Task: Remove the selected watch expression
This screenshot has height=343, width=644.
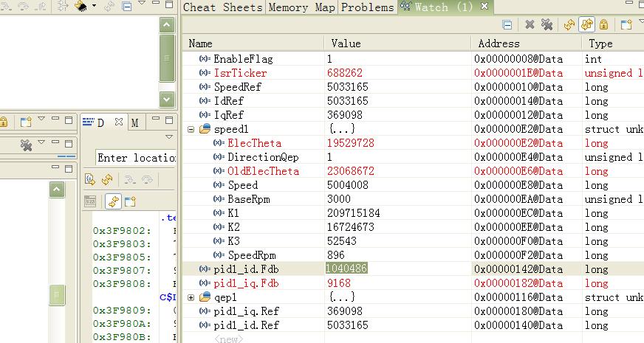Action: coord(530,24)
